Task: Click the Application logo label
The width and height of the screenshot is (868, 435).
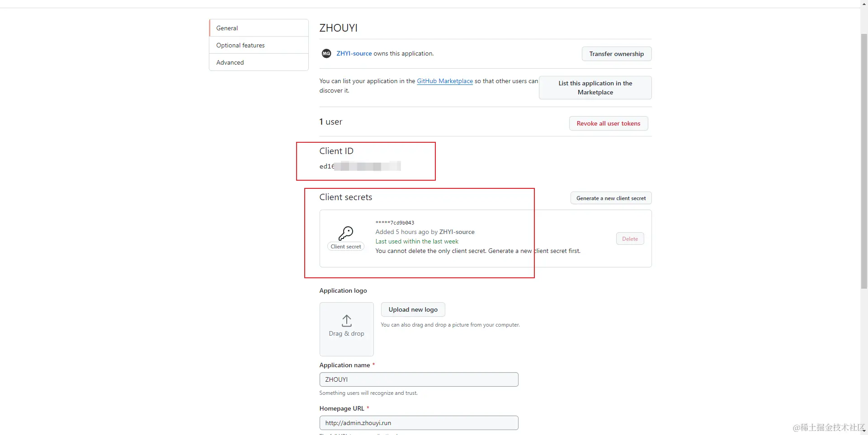Action: click(343, 290)
